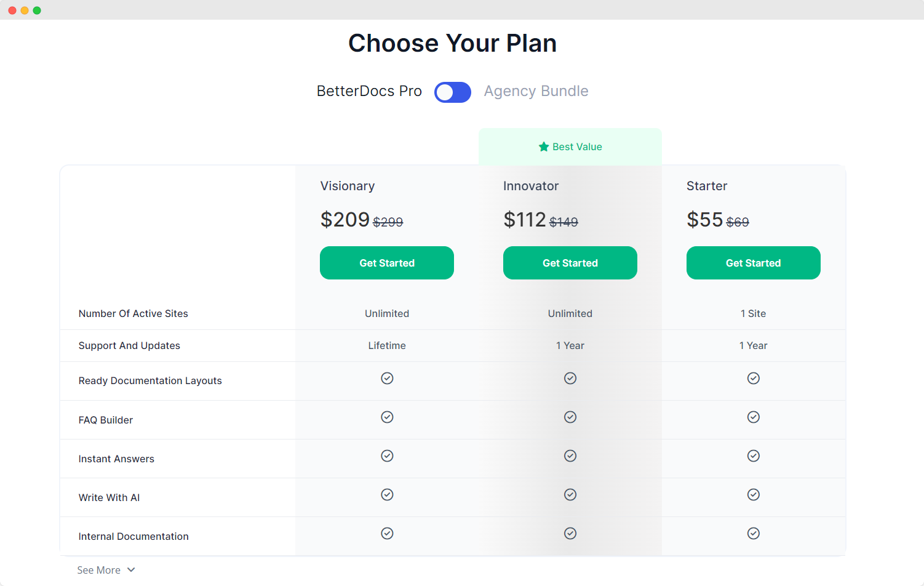Select the BetterDocs Pro plan label

[369, 91]
